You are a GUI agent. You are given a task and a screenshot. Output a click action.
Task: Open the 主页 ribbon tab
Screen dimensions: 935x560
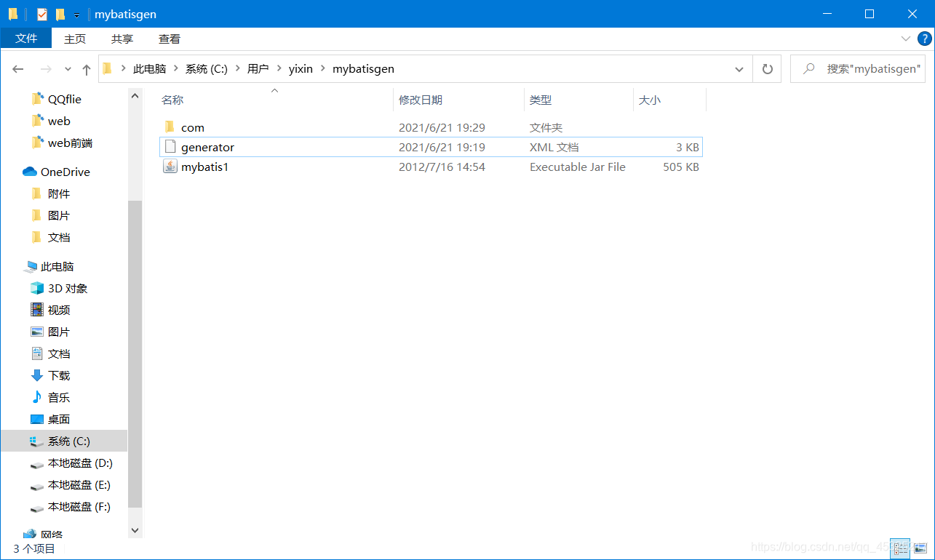(75, 39)
